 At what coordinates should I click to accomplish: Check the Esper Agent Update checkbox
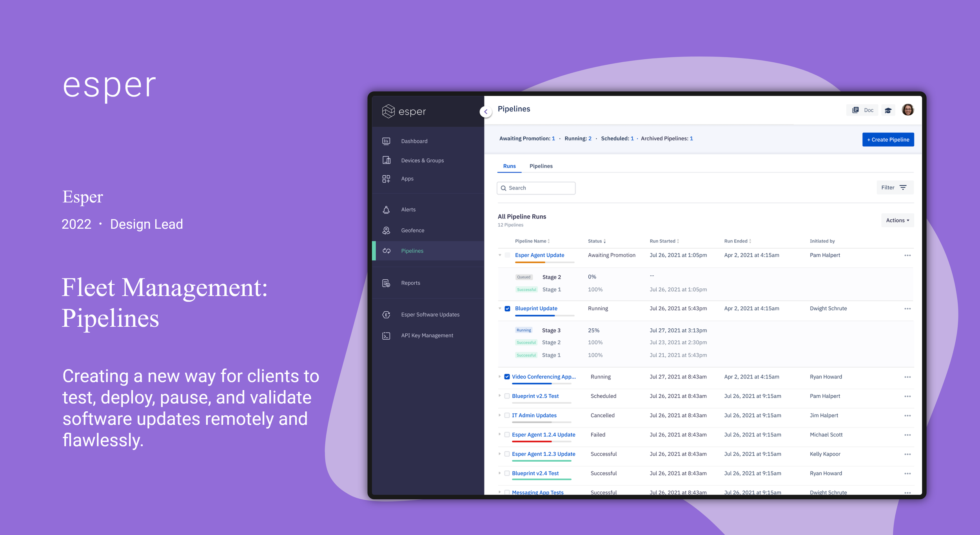(507, 255)
